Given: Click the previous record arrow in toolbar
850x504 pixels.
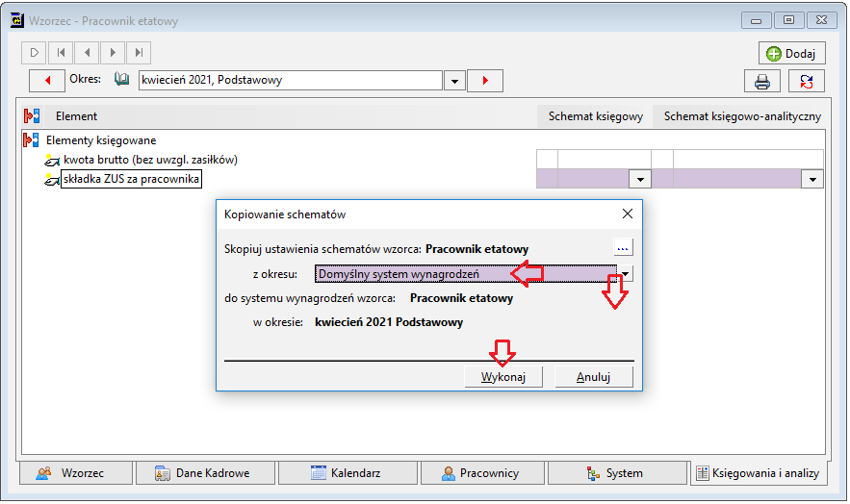Looking at the screenshot, I should 87,53.
